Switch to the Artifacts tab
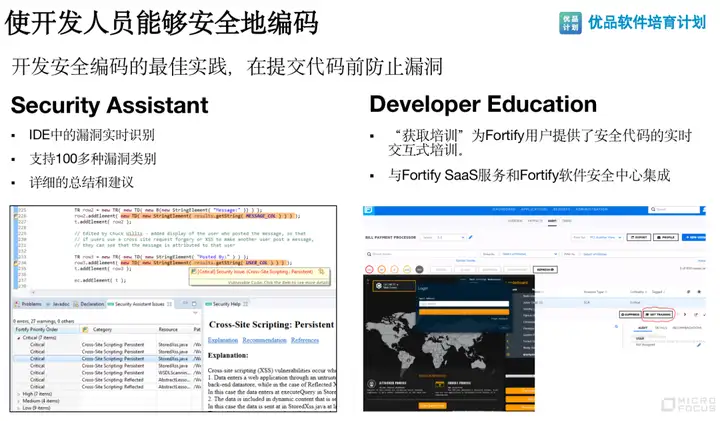The width and height of the screenshot is (720, 421). [x=535, y=221]
